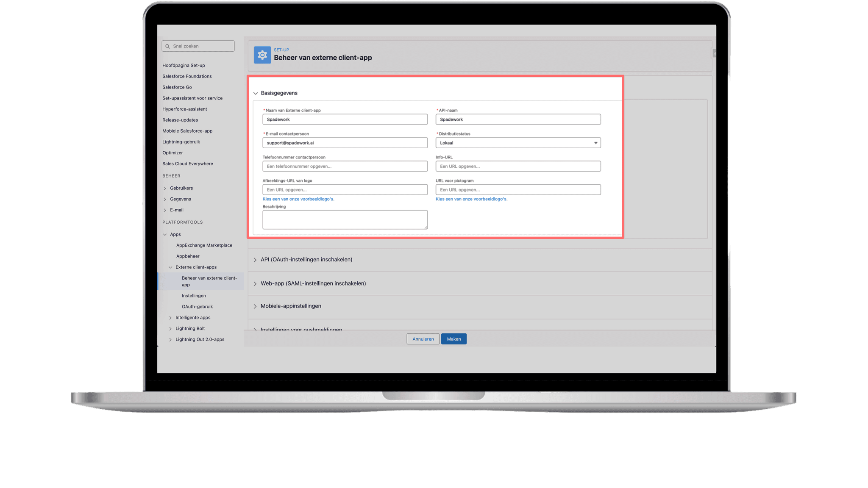This screenshot has width=868, height=488.
Task: Collapse the Basisgegevens section chevron
Action: tap(256, 93)
